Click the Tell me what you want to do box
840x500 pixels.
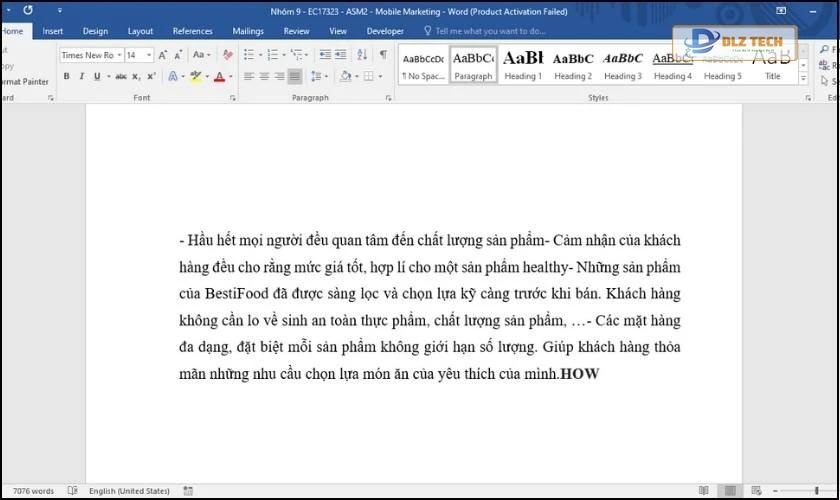click(x=490, y=31)
